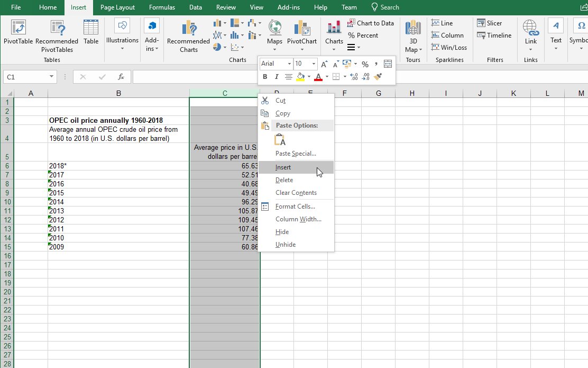Switch to the Page Layout tab

117,7
